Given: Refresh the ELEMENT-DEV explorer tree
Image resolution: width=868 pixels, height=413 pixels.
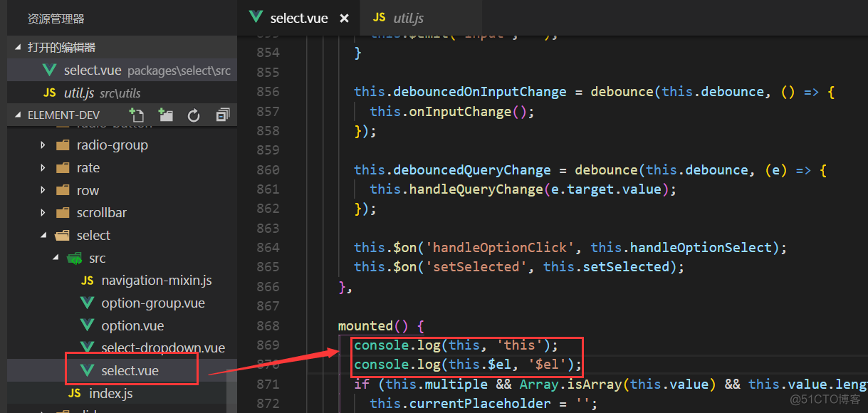Looking at the screenshot, I should (194, 115).
